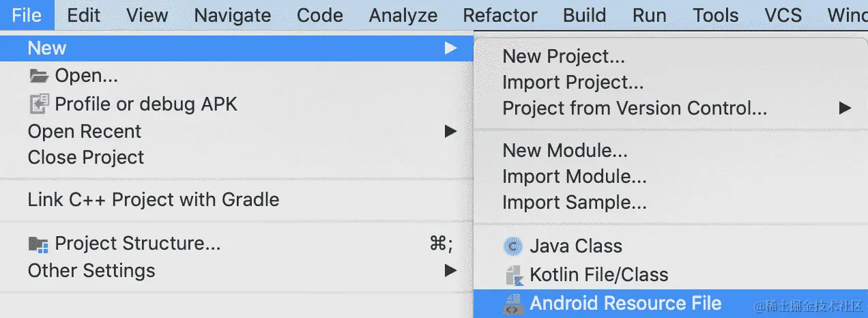Select New Module... option
This screenshot has width=868, height=318.
coord(565,150)
